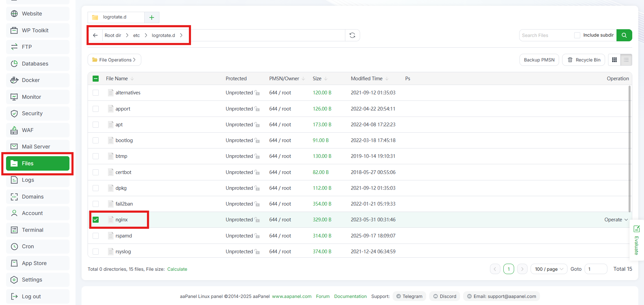Open WAF section

pyautogui.click(x=38, y=130)
